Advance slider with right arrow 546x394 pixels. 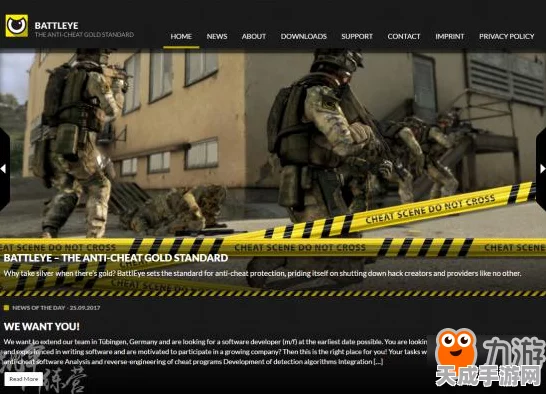(x=542, y=169)
